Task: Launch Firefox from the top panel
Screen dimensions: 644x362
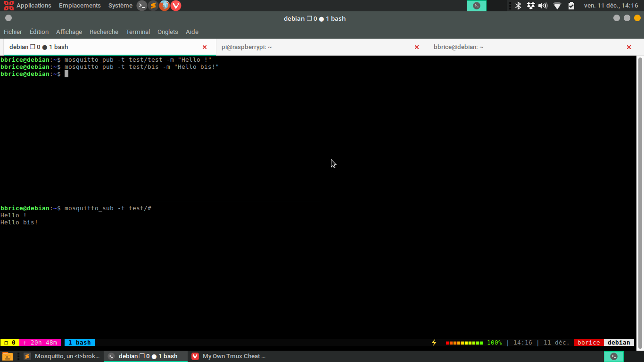Action: click(164, 6)
